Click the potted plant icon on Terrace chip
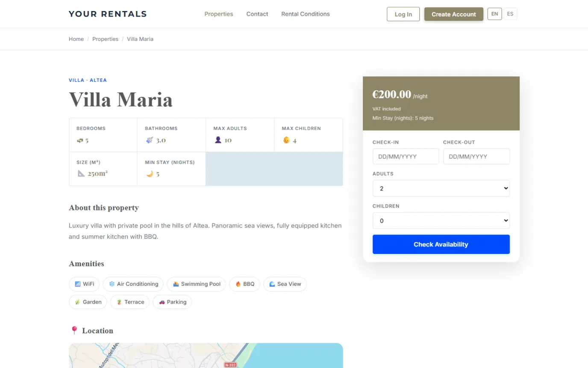Viewport: 588px width, 368px height. point(119,302)
